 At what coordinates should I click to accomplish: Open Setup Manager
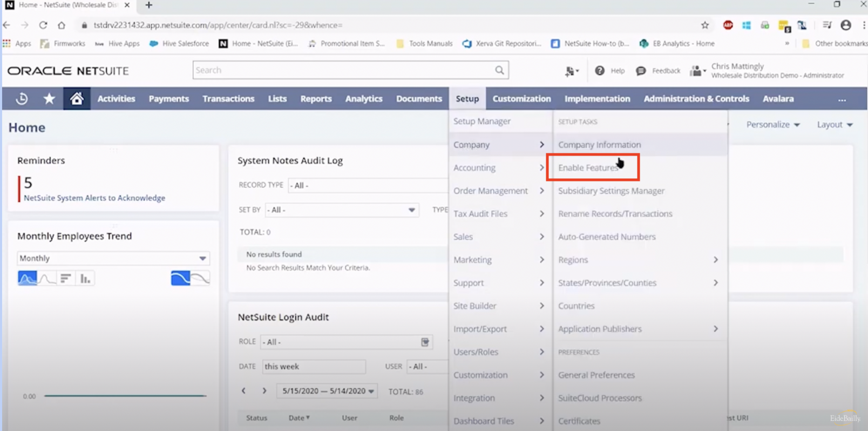482,122
